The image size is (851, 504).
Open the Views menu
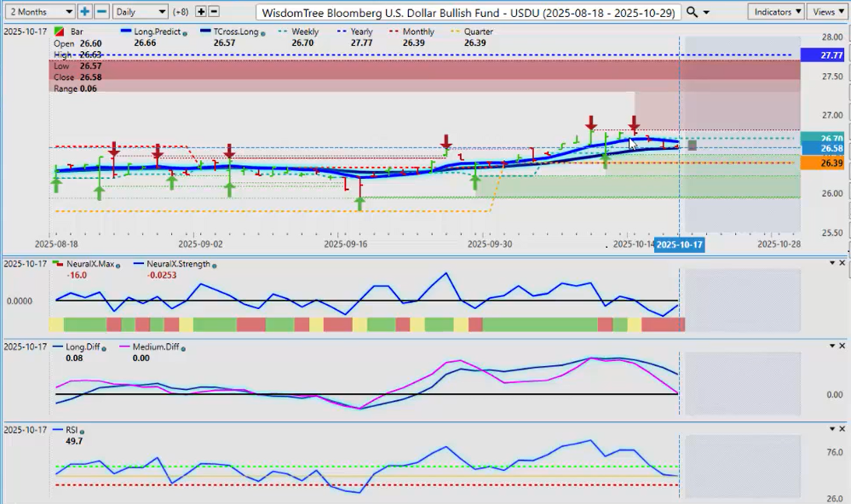click(x=826, y=12)
